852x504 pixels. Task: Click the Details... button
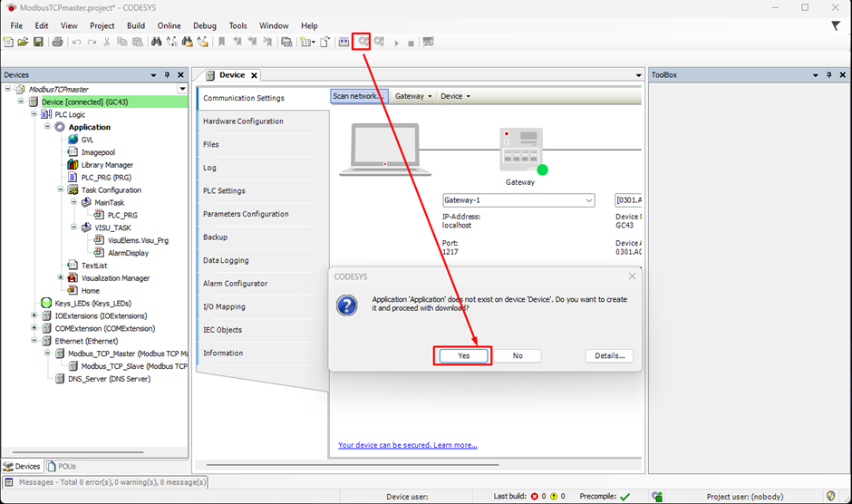(609, 355)
